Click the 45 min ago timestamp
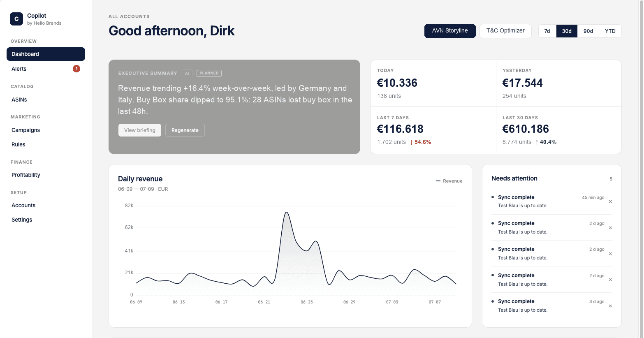This screenshot has height=338, width=644. [x=593, y=197]
